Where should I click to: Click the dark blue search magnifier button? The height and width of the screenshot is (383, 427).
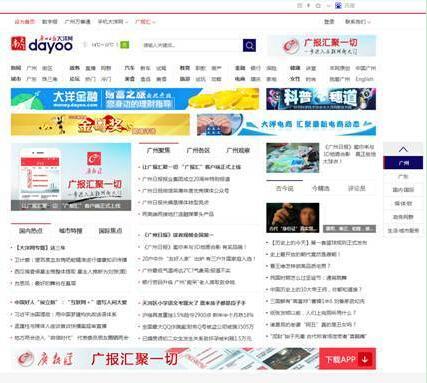249,45
